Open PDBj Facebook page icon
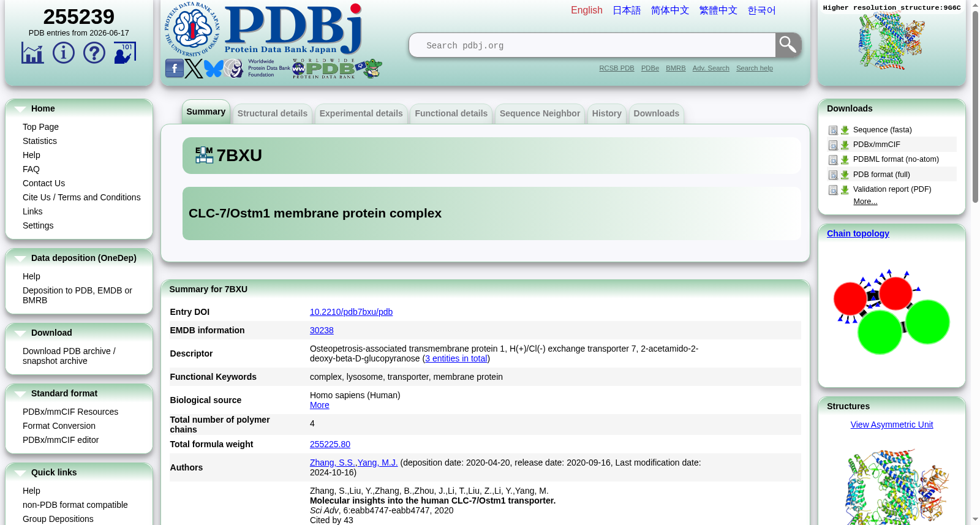 pyautogui.click(x=174, y=68)
